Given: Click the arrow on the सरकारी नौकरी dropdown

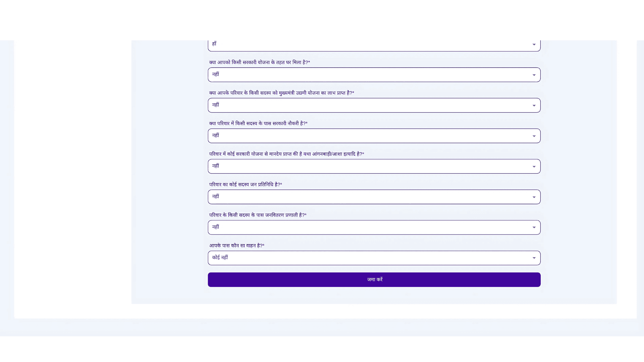Looking at the screenshot, I should pos(534,136).
